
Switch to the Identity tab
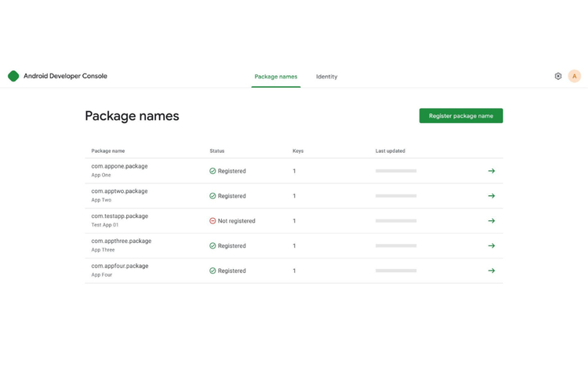point(327,77)
